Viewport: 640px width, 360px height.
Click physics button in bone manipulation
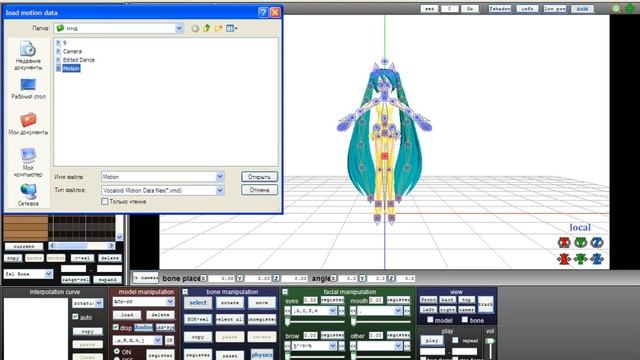(262, 354)
